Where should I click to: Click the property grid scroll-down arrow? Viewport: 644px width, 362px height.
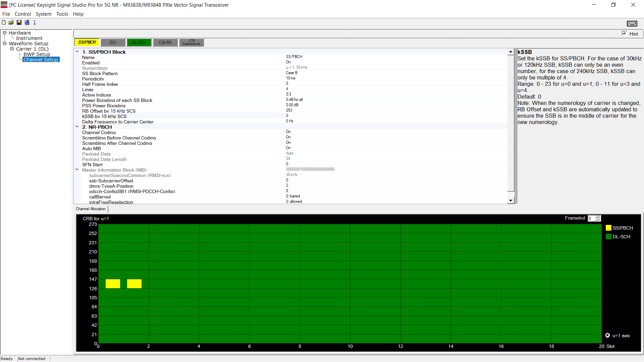pyautogui.click(x=511, y=200)
